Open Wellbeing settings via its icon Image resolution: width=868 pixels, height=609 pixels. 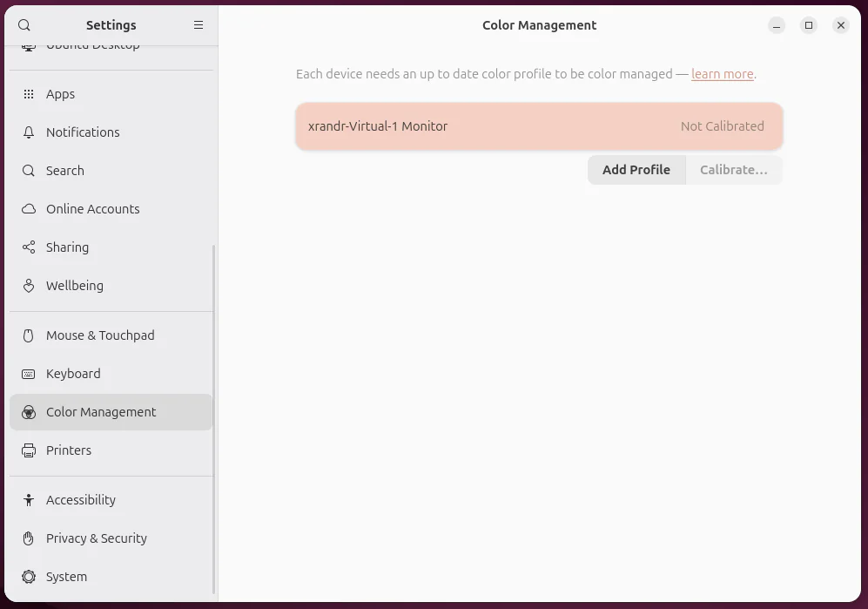28,285
